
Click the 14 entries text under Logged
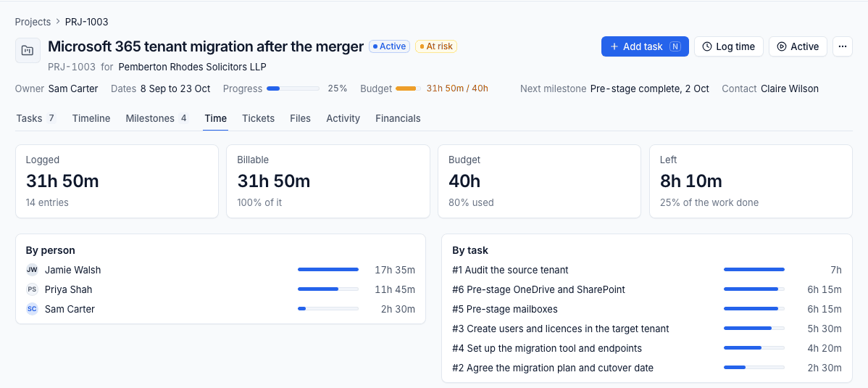48,202
